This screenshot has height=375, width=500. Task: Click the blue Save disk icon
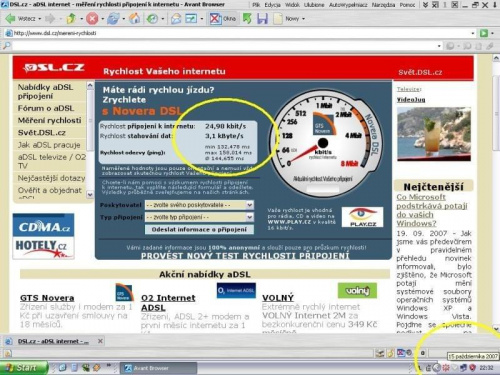[262, 19]
